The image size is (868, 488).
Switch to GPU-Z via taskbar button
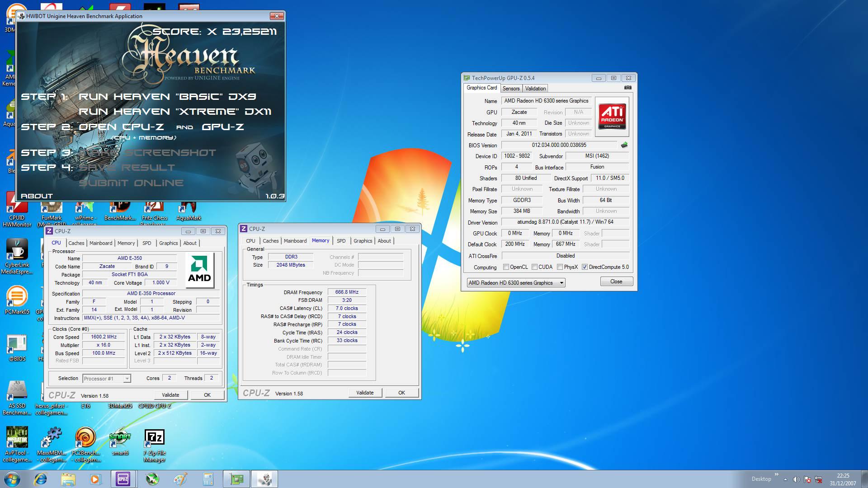pyautogui.click(x=236, y=479)
